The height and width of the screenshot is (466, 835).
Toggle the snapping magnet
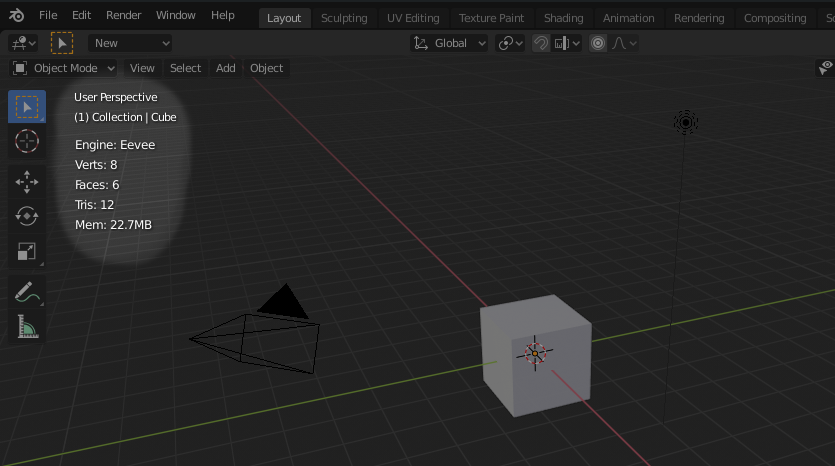[541, 43]
